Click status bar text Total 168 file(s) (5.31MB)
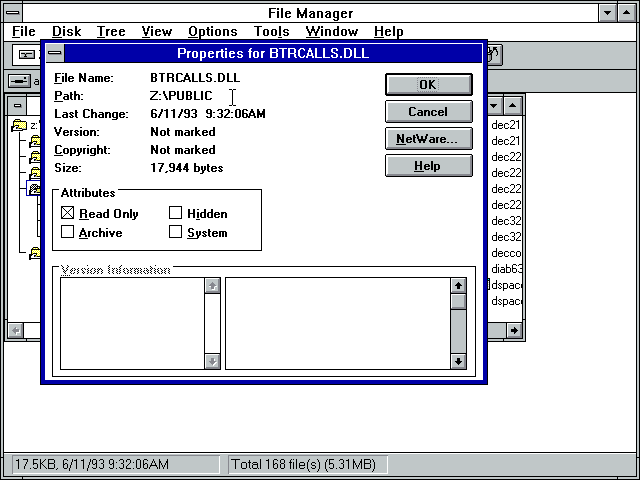Screen dimensions: 640x480 (x=303, y=464)
